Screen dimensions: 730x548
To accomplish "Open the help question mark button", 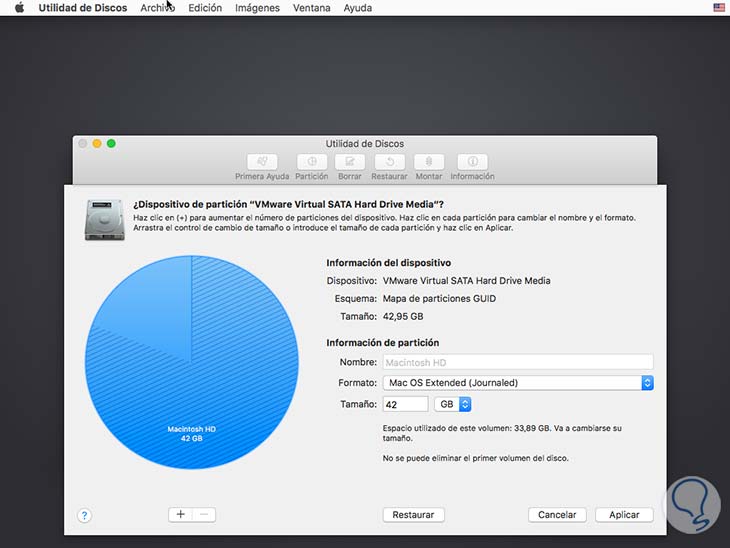I will (84, 515).
